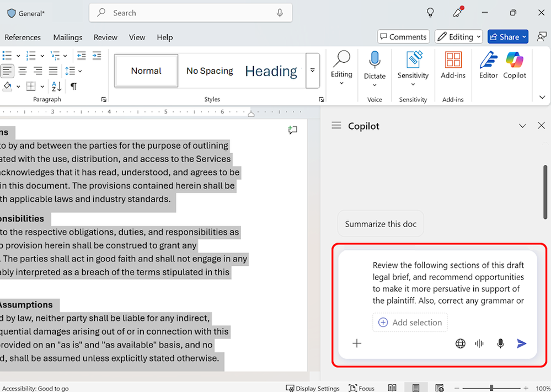Open the Mailings tab
The height and width of the screenshot is (392, 551).
68,37
